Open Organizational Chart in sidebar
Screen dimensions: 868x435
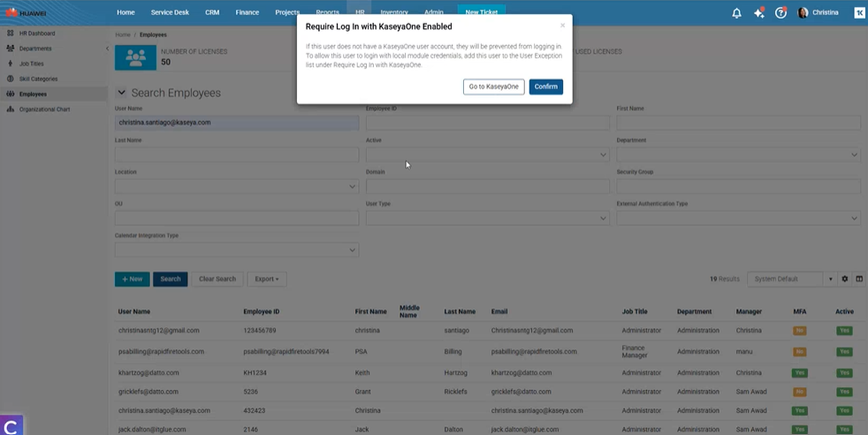(44, 110)
